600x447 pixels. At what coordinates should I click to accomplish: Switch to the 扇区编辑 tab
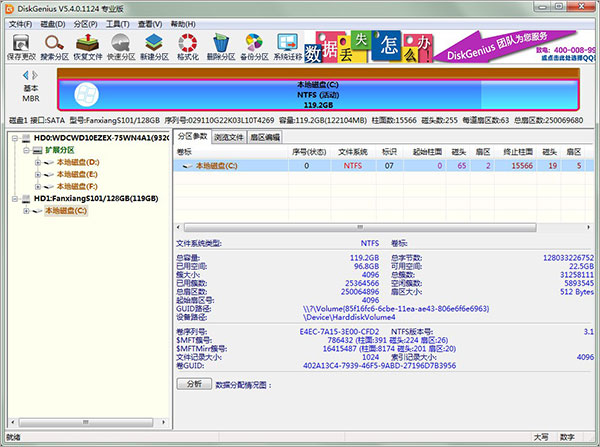point(266,136)
